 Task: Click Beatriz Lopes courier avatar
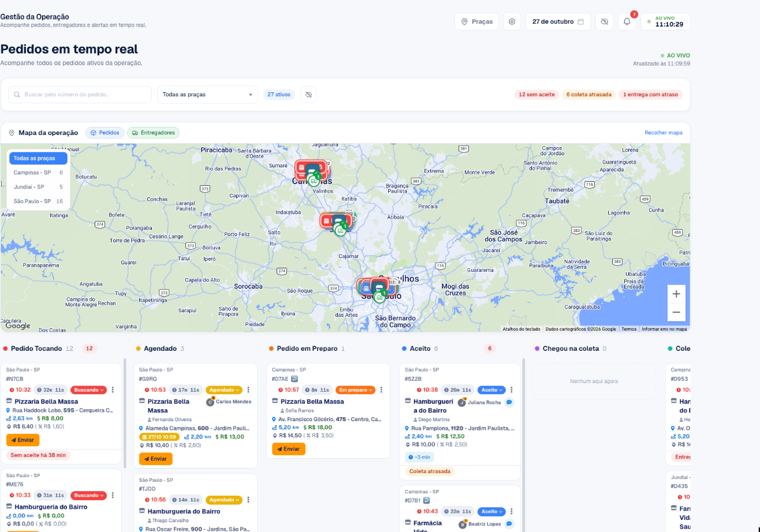coord(462,524)
